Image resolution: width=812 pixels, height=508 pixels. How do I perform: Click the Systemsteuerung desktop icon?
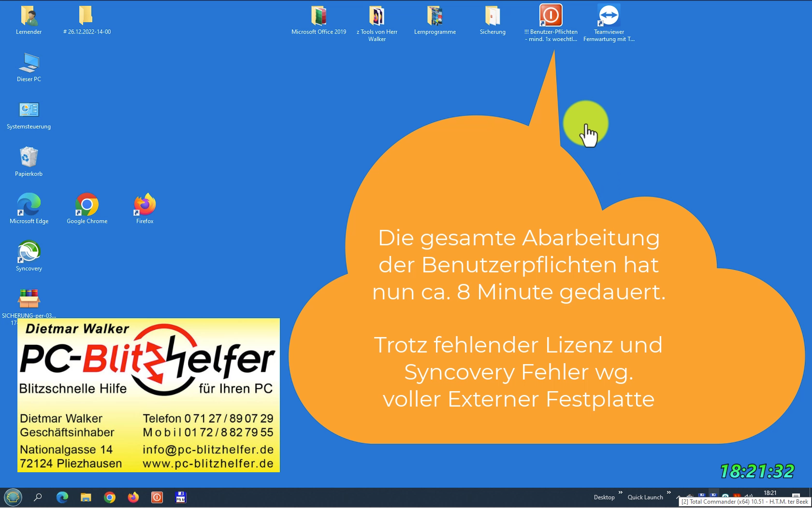pyautogui.click(x=29, y=111)
